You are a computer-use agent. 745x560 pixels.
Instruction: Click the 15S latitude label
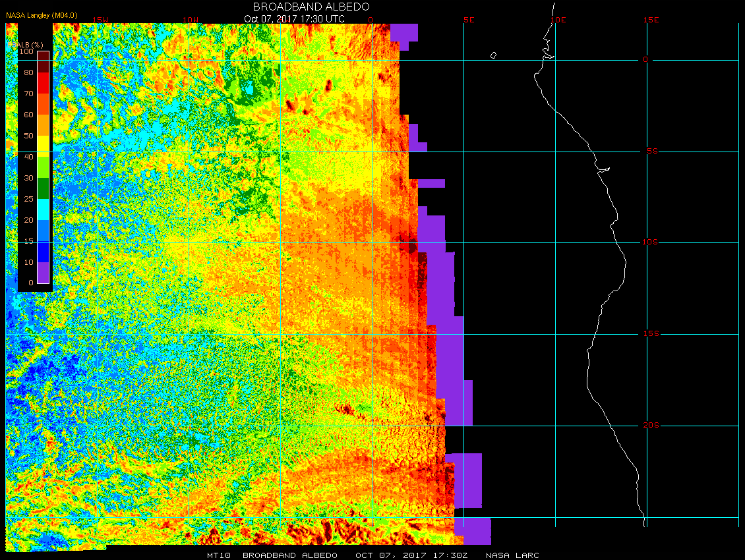[x=651, y=333]
